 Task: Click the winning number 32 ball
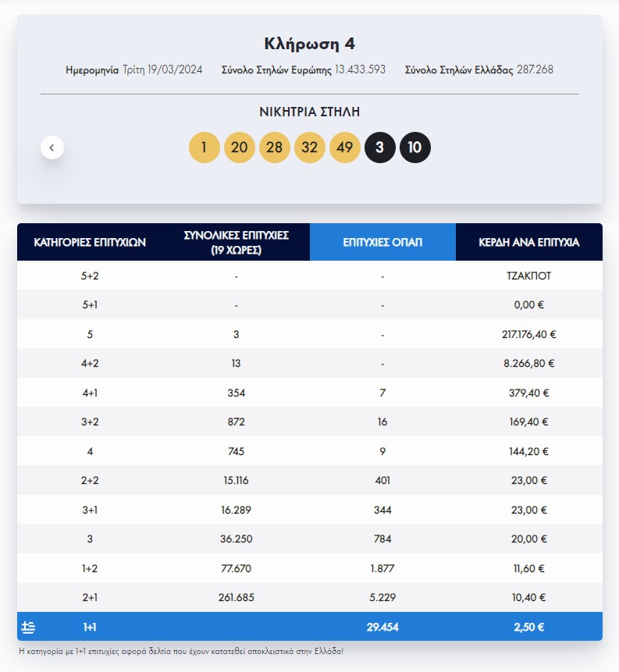[309, 147]
